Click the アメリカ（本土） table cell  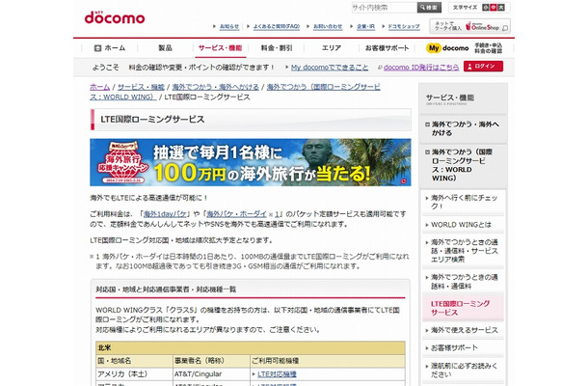coord(134,374)
